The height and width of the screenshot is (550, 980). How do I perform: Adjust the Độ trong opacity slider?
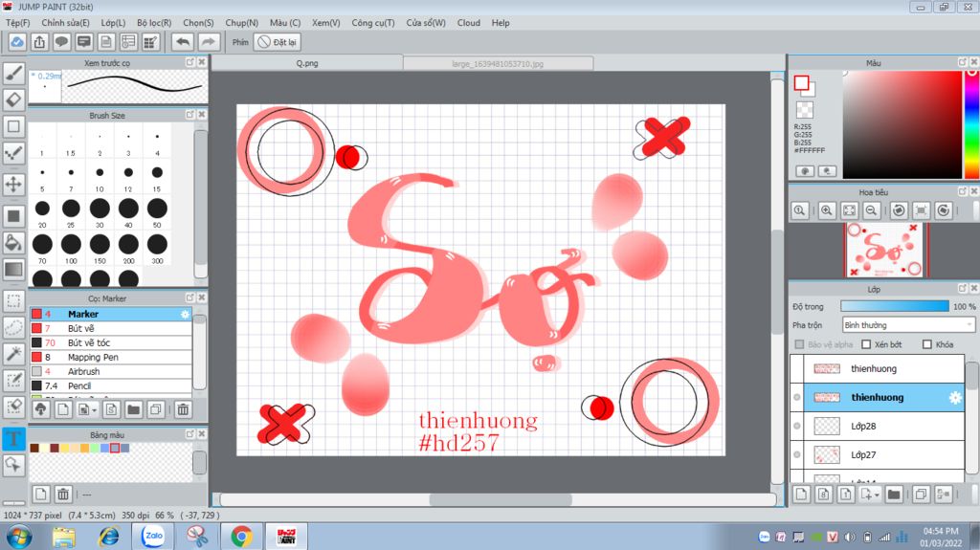click(x=895, y=306)
